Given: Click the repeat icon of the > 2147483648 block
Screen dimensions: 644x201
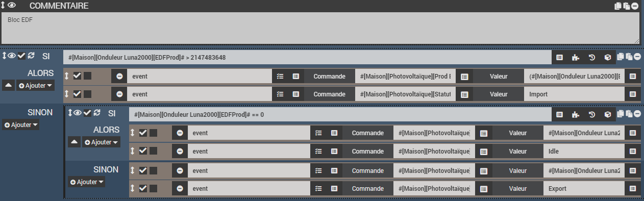Looking at the screenshot, I should click(31, 56).
